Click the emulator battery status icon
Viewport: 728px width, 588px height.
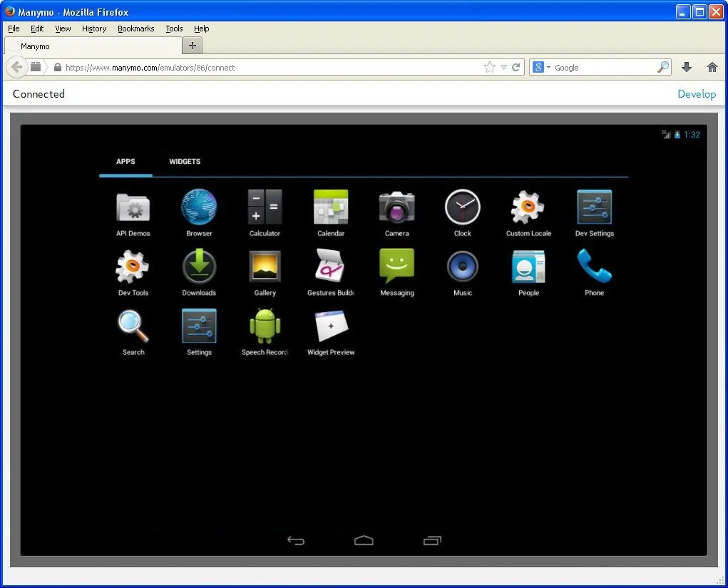coord(677,135)
